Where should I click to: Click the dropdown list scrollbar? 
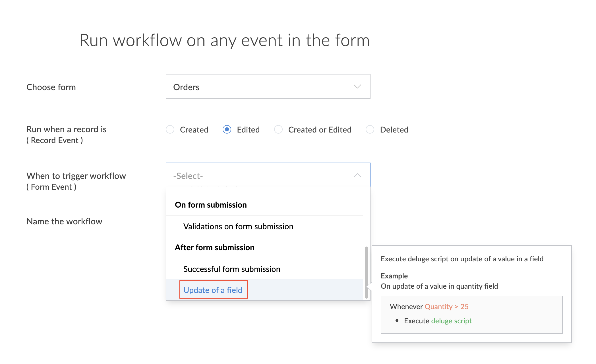(366, 272)
